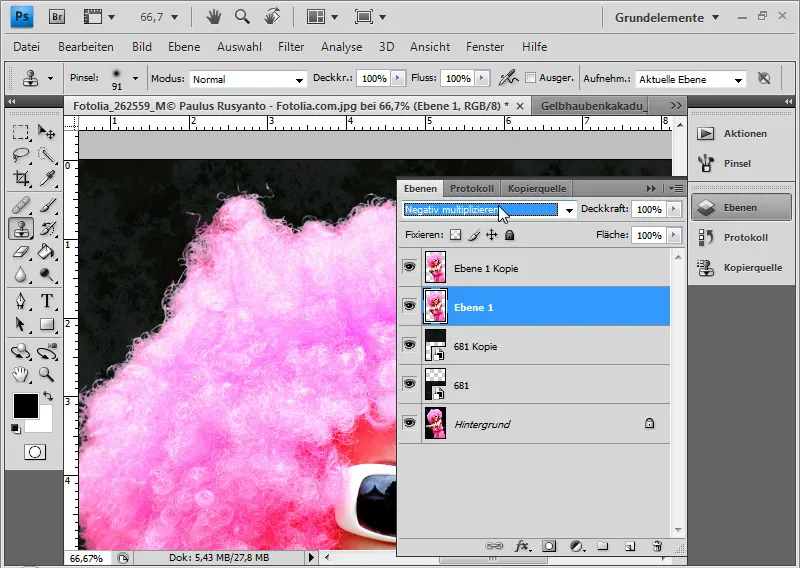Select the Eraser tool
The image size is (800, 568).
(x=20, y=252)
